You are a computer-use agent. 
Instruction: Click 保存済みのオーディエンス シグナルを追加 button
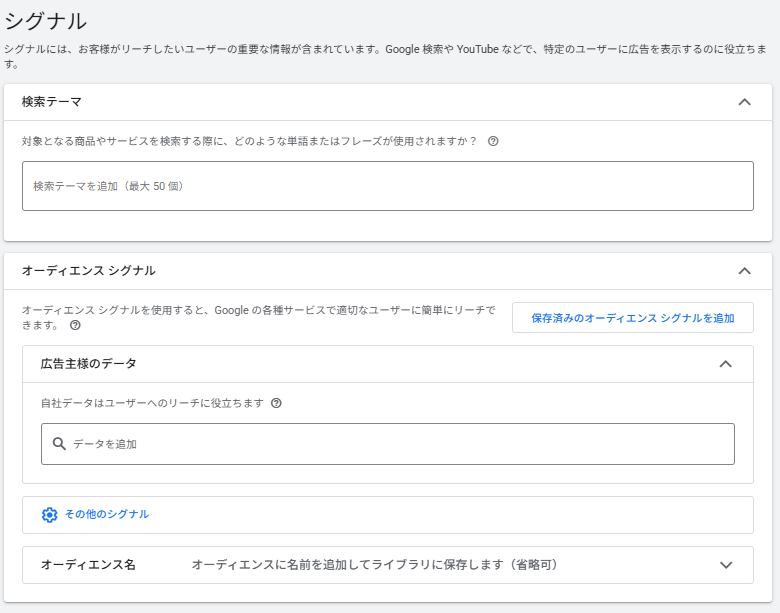[632, 318]
